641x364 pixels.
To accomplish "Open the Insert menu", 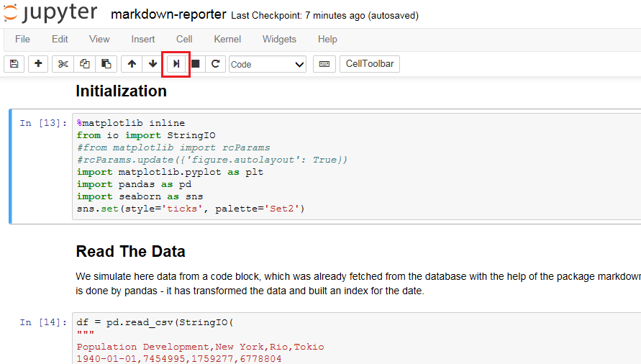I will click(143, 40).
